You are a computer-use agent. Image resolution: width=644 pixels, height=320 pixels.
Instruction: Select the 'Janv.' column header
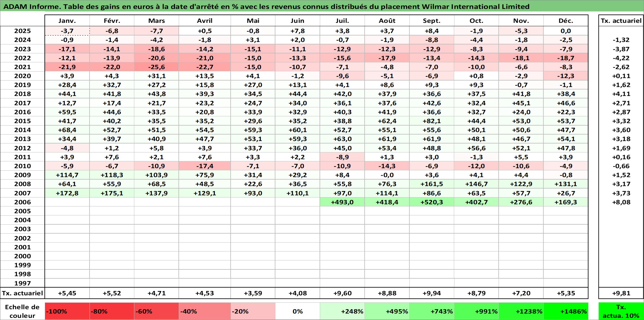pyautogui.click(x=67, y=21)
